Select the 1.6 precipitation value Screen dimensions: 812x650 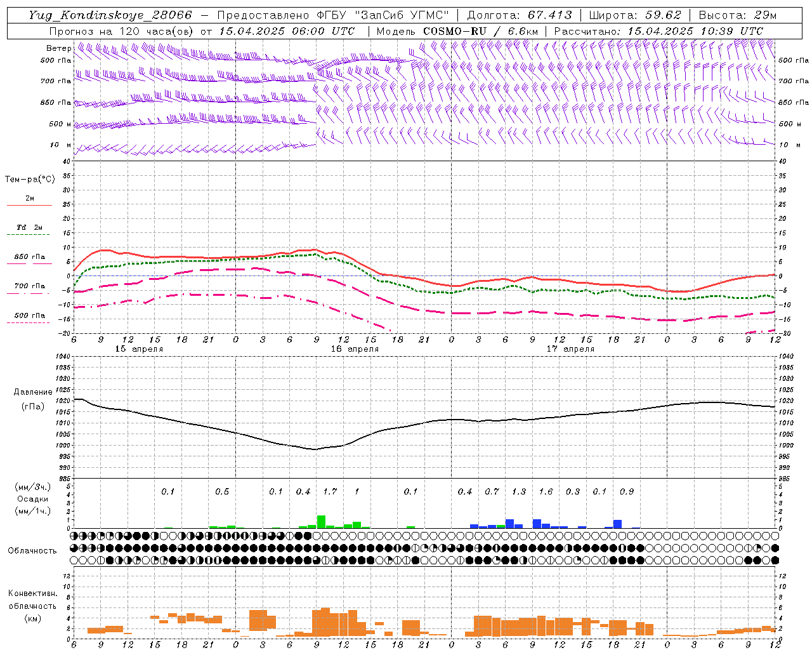pos(546,491)
